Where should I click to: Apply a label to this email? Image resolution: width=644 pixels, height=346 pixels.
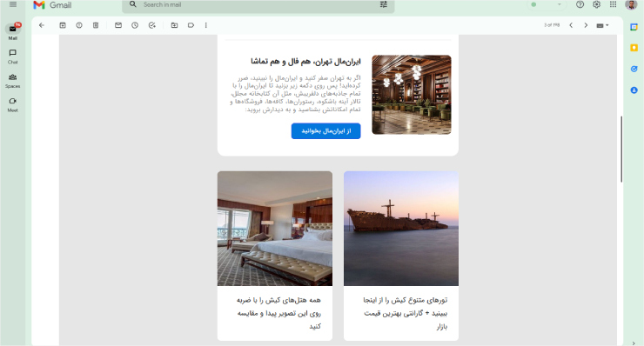point(191,25)
